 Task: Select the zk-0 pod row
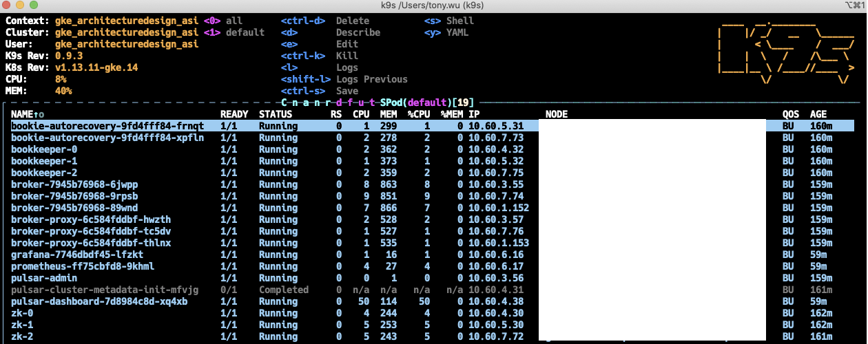[433, 313]
